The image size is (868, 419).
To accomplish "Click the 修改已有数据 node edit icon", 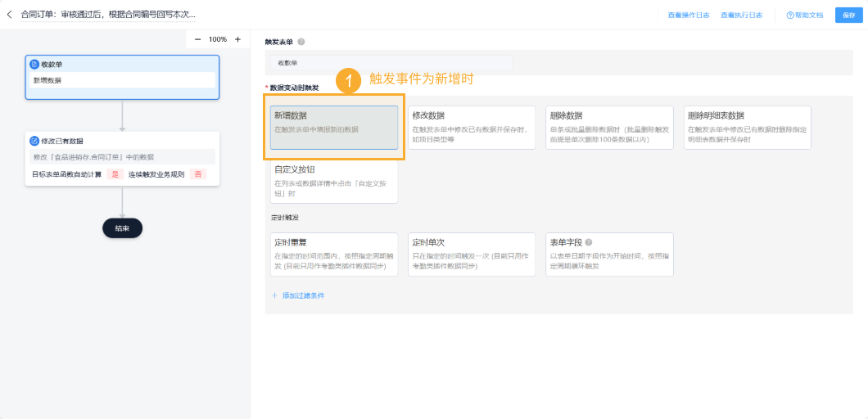I will click(34, 141).
